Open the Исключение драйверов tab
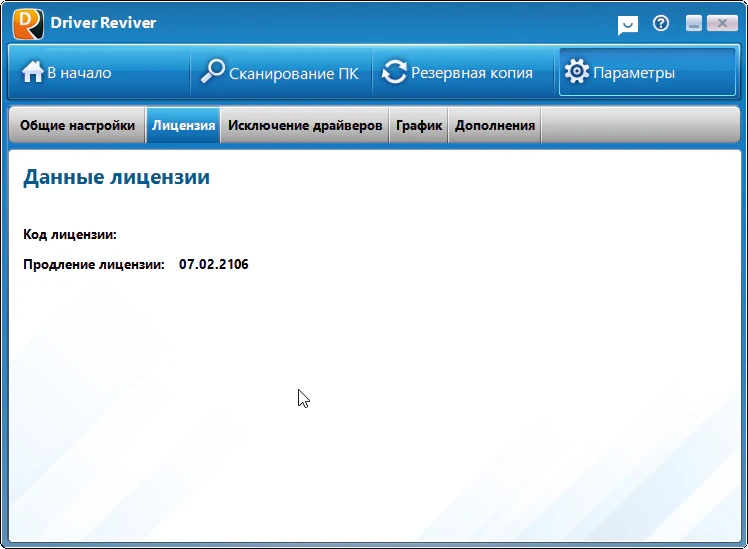 [x=305, y=125]
